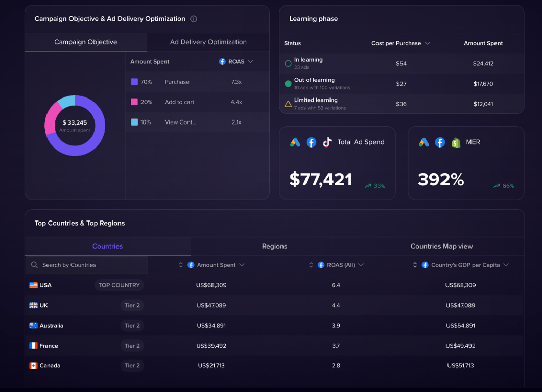Screen dimensions: 542x392
Task: Sort table by Country's GDP per Capita arrows
Action: [415, 265]
